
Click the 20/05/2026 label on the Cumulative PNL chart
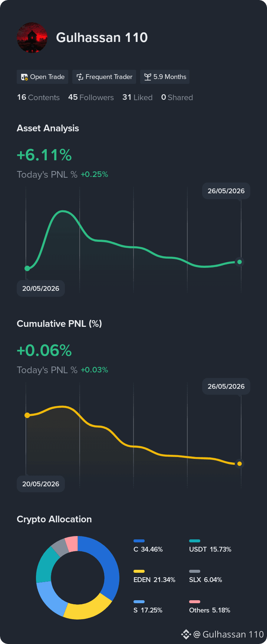[41, 484]
